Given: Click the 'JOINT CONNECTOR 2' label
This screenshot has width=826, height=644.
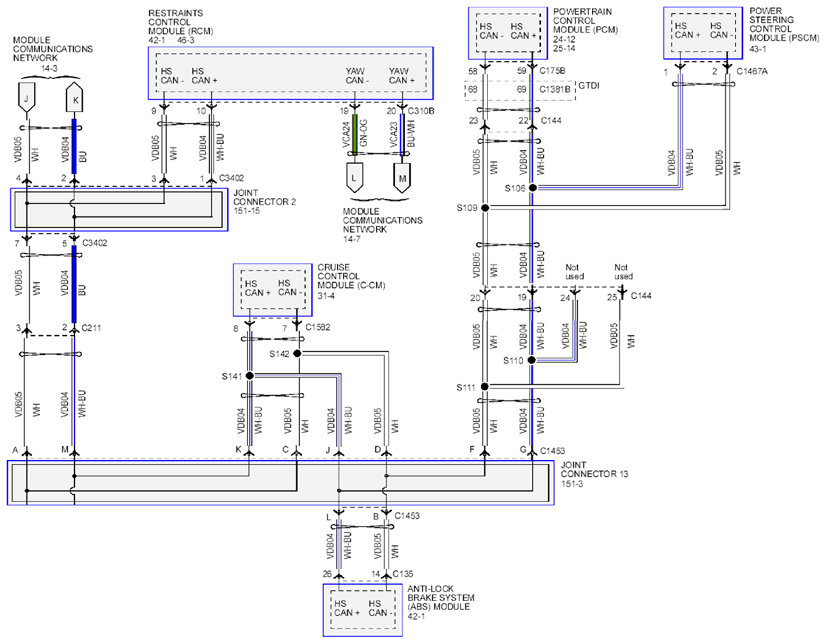Looking at the screenshot, I should click(264, 197).
